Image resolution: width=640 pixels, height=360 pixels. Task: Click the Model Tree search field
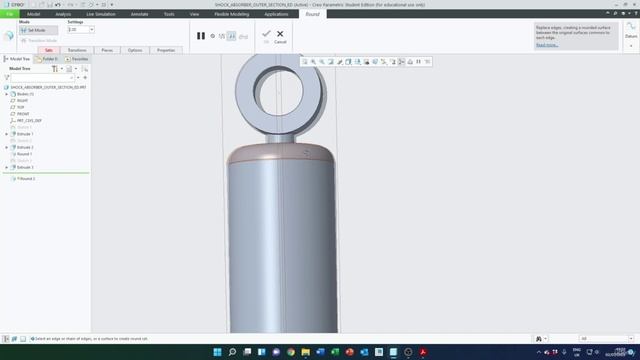(42, 78)
